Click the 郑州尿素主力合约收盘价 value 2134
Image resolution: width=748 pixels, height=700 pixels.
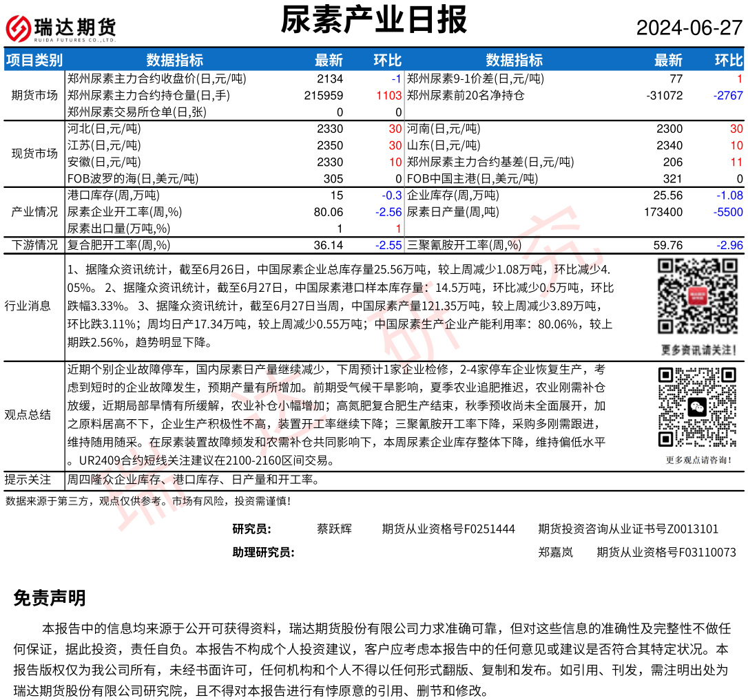click(x=329, y=79)
